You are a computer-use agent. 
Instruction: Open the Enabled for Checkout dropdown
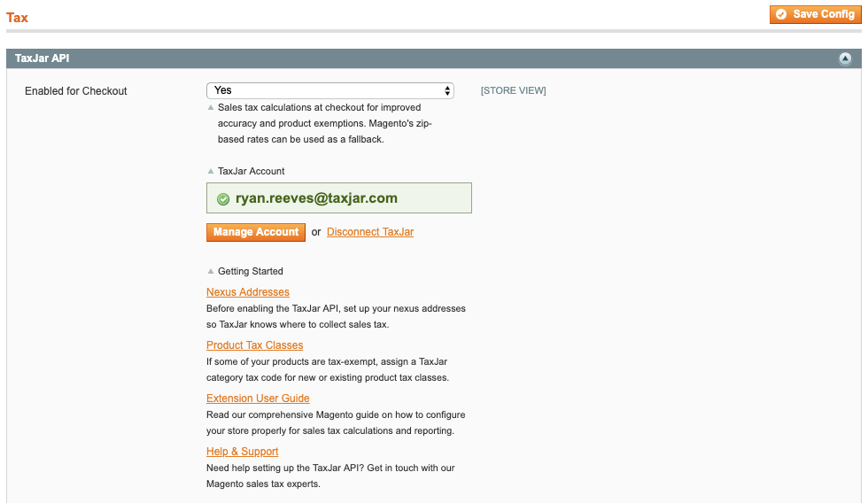tap(329, 90)
